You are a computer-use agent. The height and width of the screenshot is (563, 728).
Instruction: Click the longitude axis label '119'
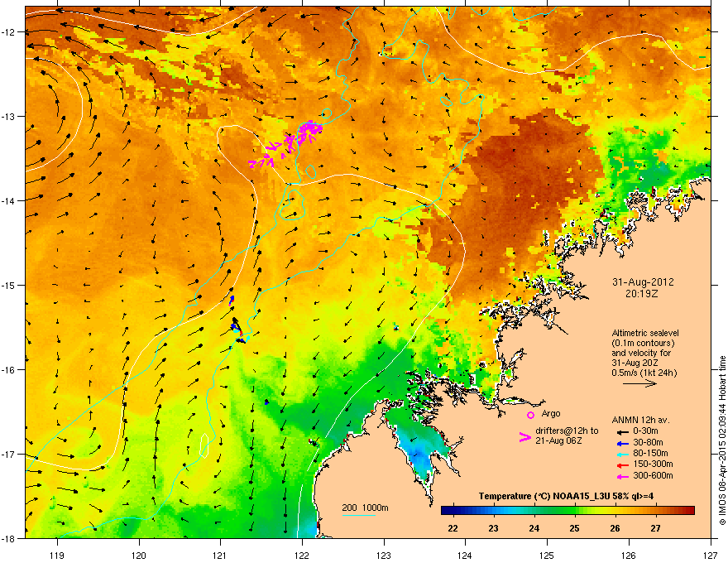click(x=57, y=555)
